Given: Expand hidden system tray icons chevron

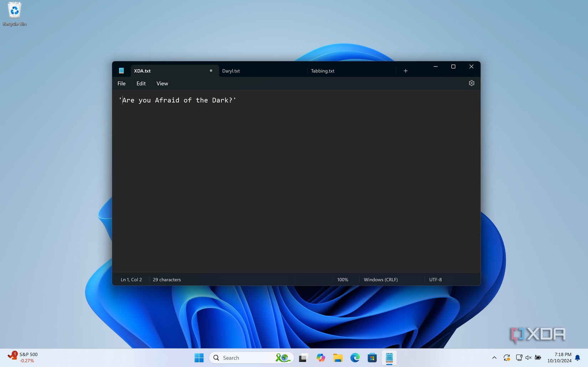Looking at the screenshot, I should coord(494,358).
